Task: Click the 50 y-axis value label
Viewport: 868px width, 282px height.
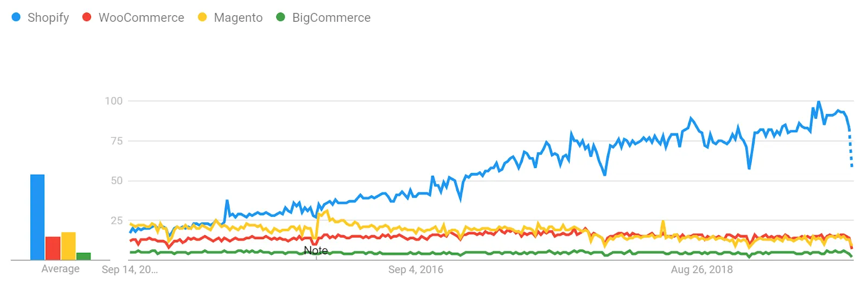Action: [x=117, y=181]
